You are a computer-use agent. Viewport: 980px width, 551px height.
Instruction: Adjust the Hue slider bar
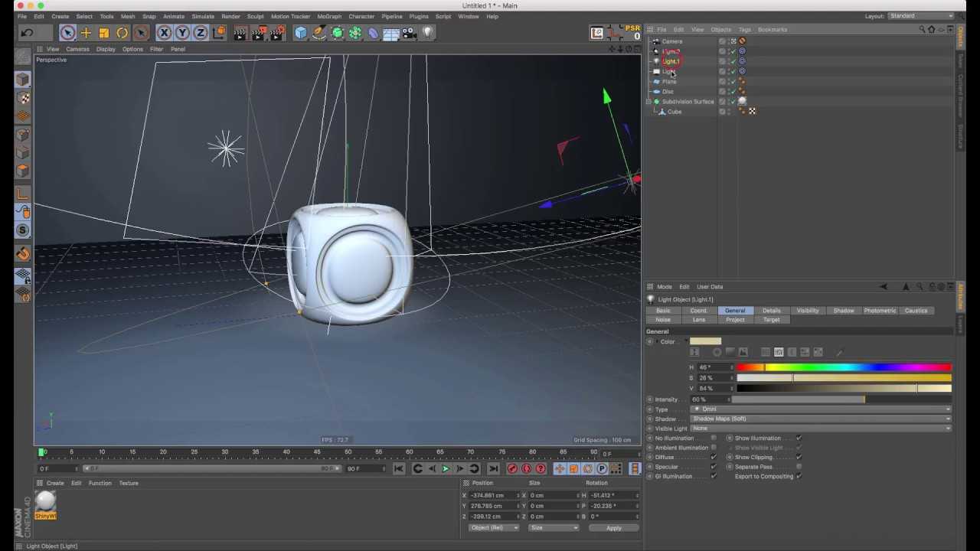tap(844, 367)
